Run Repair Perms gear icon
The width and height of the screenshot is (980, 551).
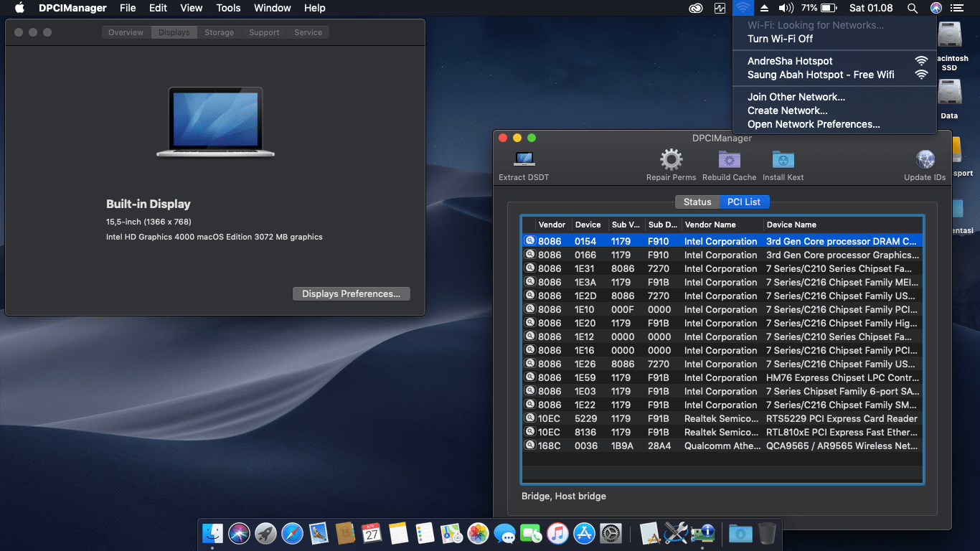pyautogui.click(x=671, y=159)
